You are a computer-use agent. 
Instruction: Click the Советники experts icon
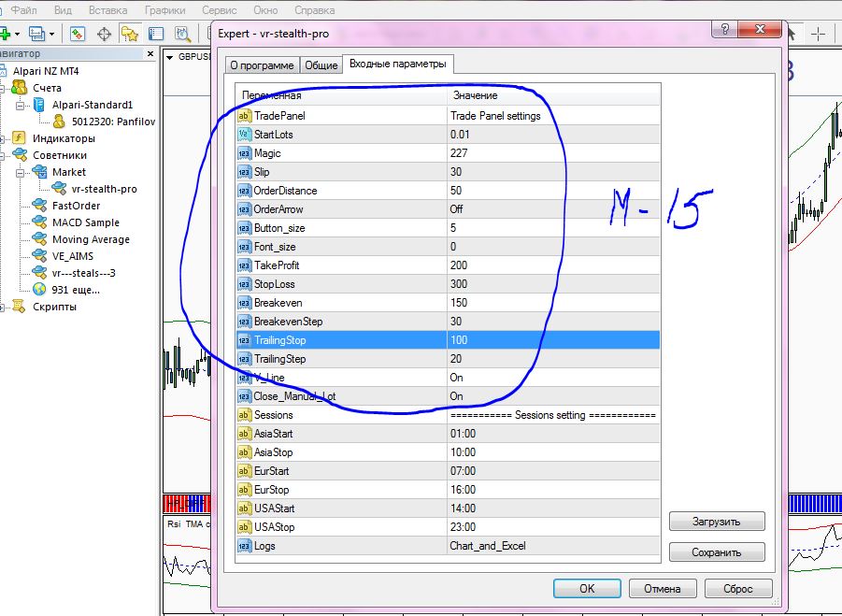tap(20, 154)
